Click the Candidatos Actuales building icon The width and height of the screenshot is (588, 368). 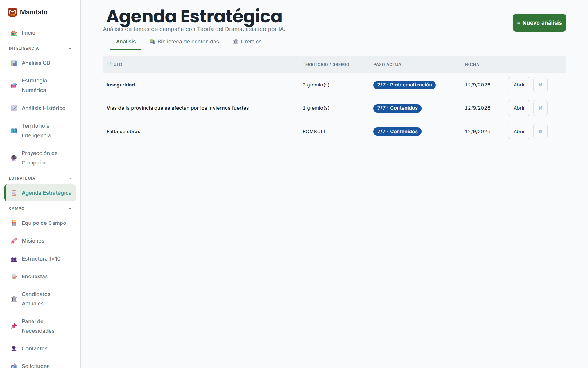14,299
